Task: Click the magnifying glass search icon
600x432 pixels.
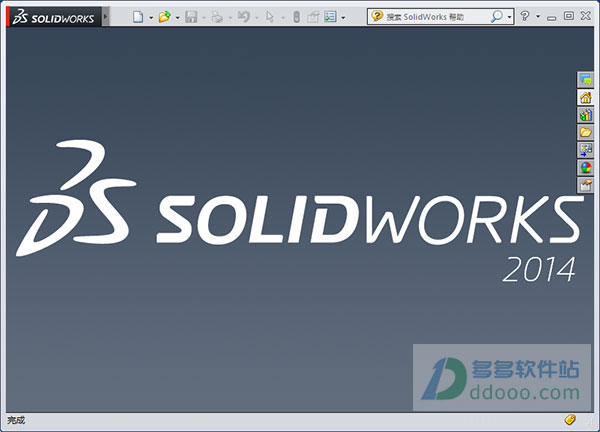Action: coord(497,16)
